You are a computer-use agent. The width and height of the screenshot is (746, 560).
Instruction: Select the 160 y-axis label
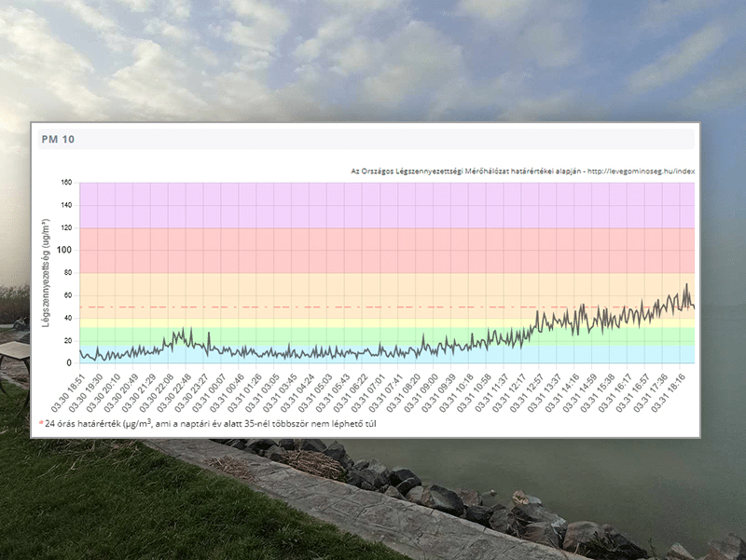point(65,183)
